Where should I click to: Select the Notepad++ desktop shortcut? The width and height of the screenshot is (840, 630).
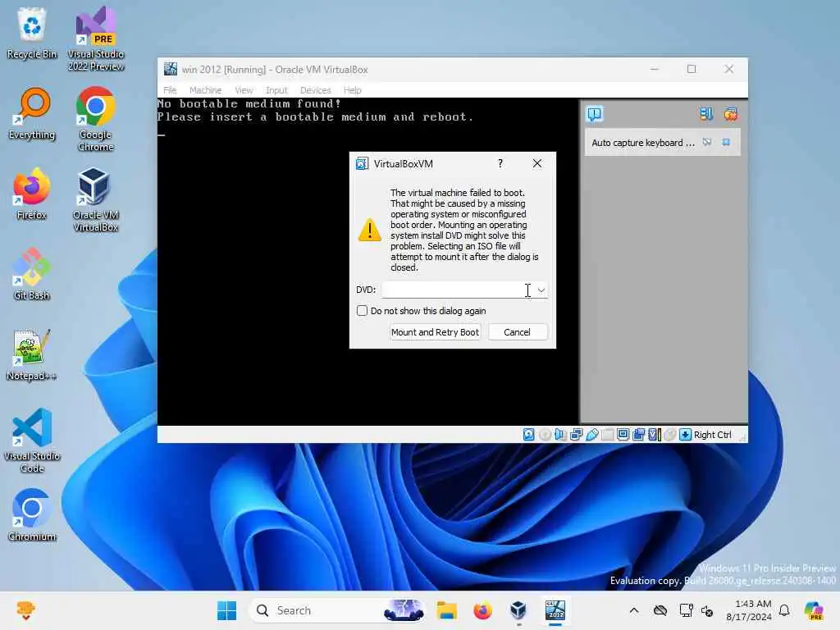pos(32,355)
